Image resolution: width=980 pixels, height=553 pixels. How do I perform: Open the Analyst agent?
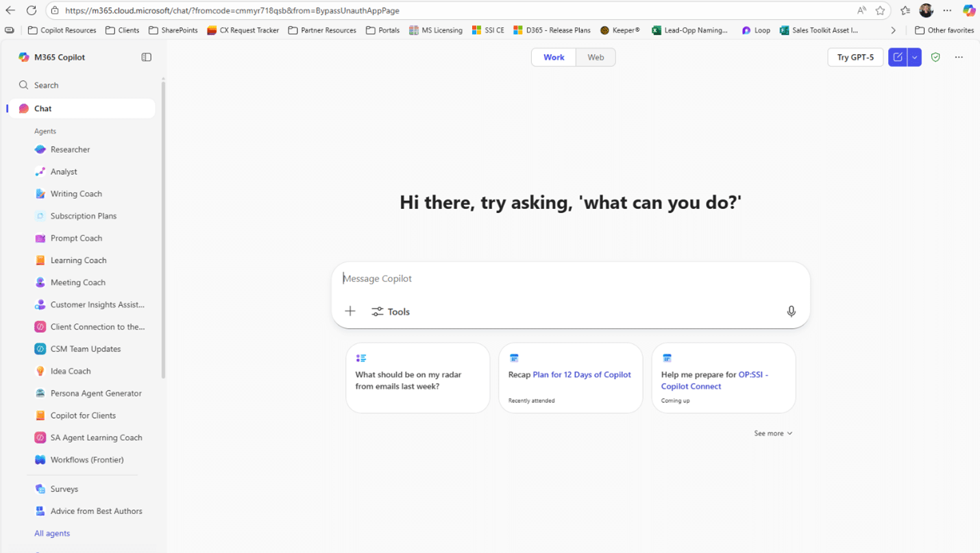(x=64, y=172)
